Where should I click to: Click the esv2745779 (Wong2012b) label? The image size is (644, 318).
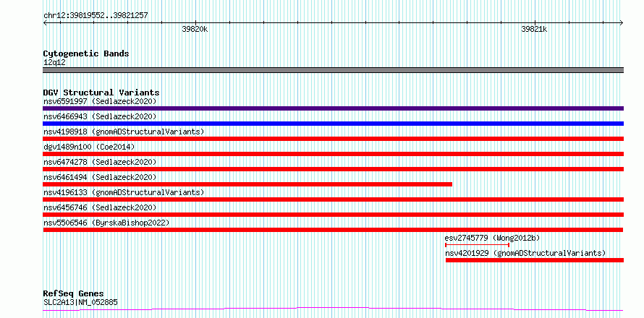click(x=492, y=238)
